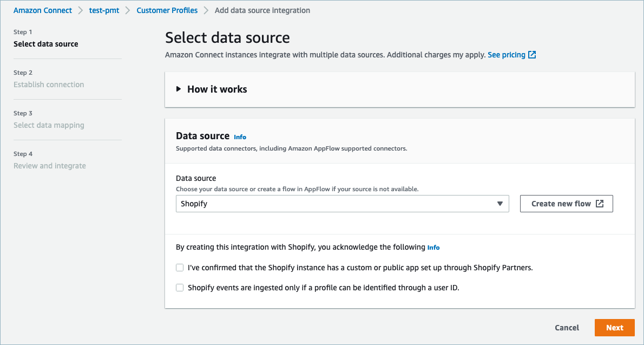Click the orange Next button
The image size is (644, 345).
click(x=614, y=328)
